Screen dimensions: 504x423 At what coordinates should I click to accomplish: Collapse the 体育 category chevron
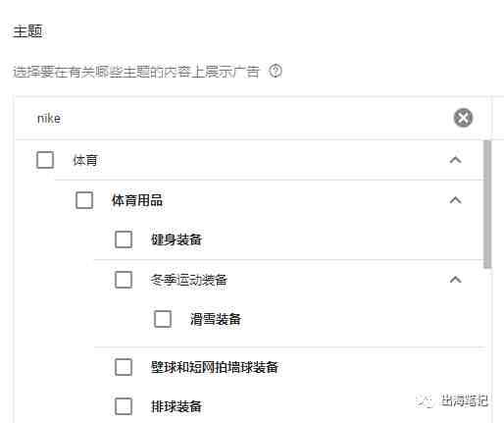coord(456,160)
